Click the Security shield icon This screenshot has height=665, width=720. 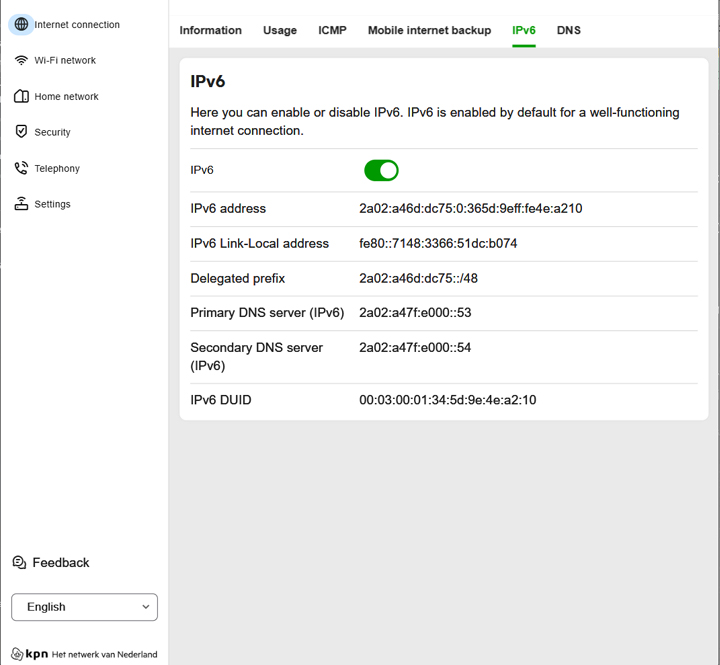(x=21, y=132)
